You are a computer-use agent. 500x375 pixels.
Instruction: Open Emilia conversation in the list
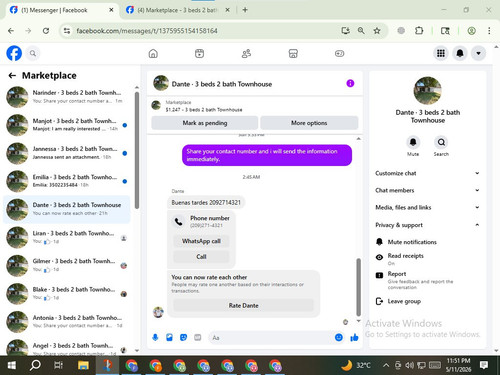click(67, 181)
